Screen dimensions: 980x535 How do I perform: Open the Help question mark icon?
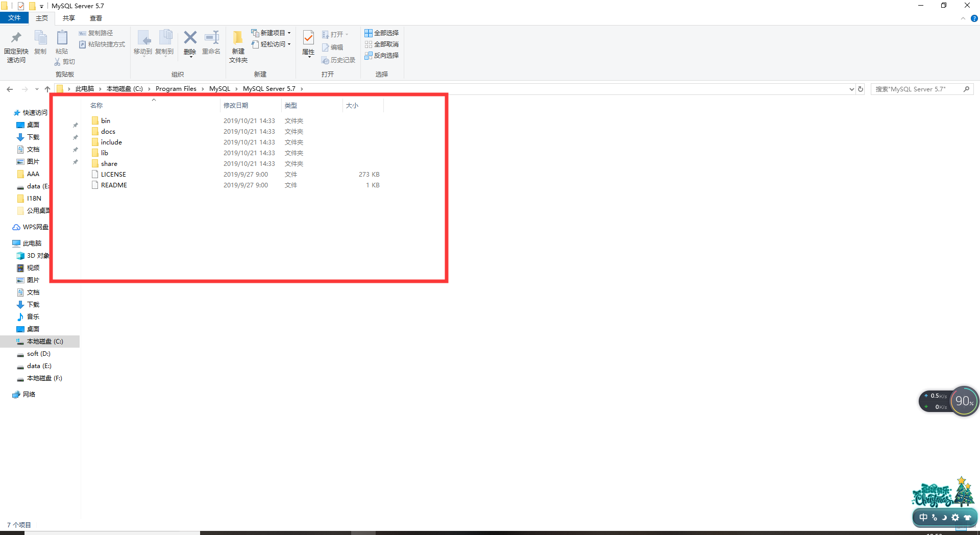pos(974,18)
